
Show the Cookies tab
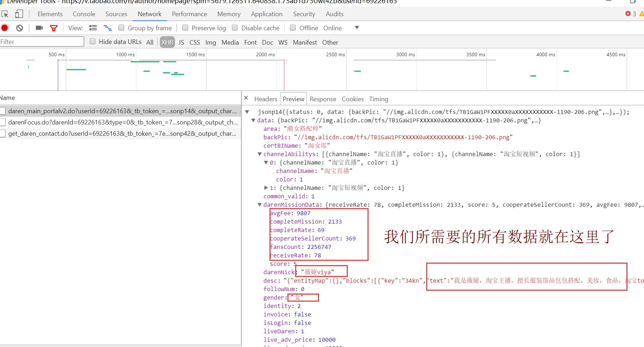click(353, 99)
